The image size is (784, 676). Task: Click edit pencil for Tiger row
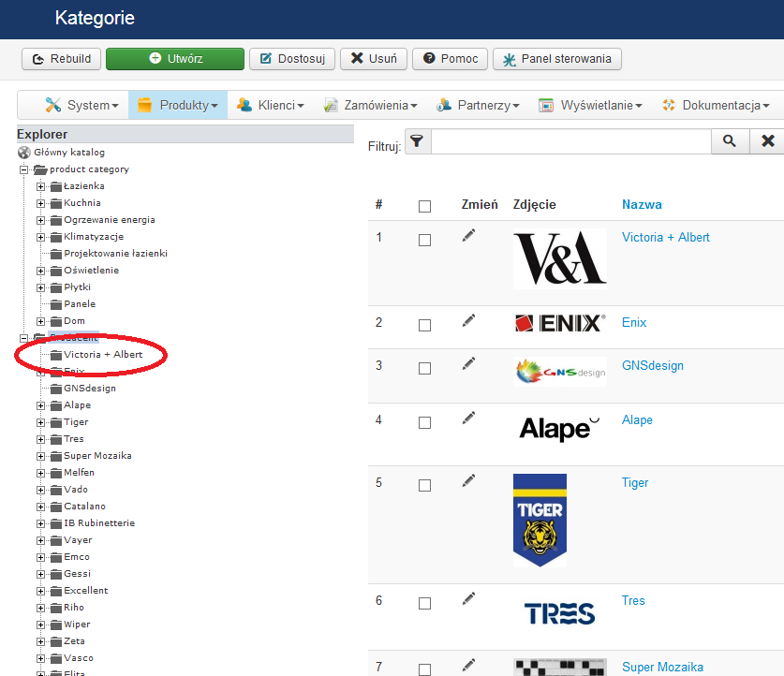pyautogui.click(x=468, y=480)
